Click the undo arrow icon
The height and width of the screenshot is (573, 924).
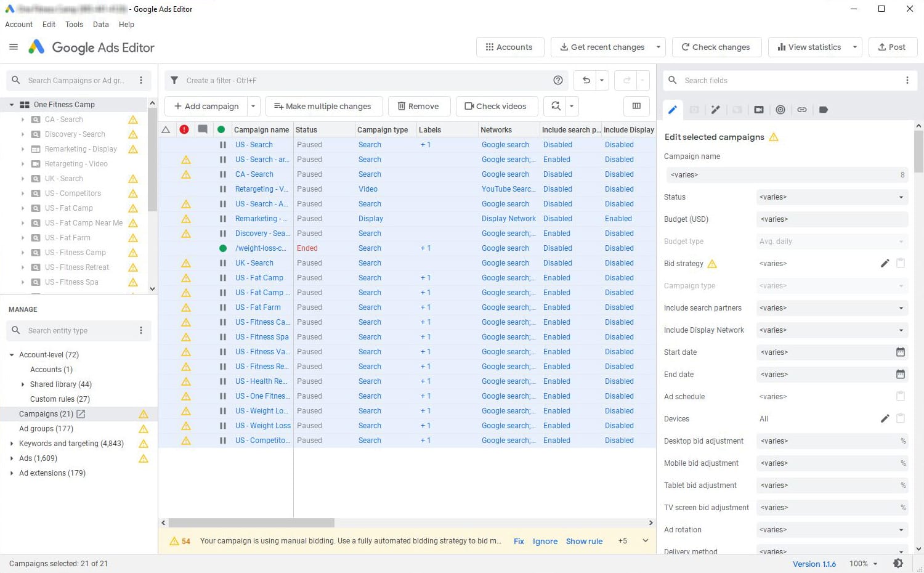[x=586, y=80]
